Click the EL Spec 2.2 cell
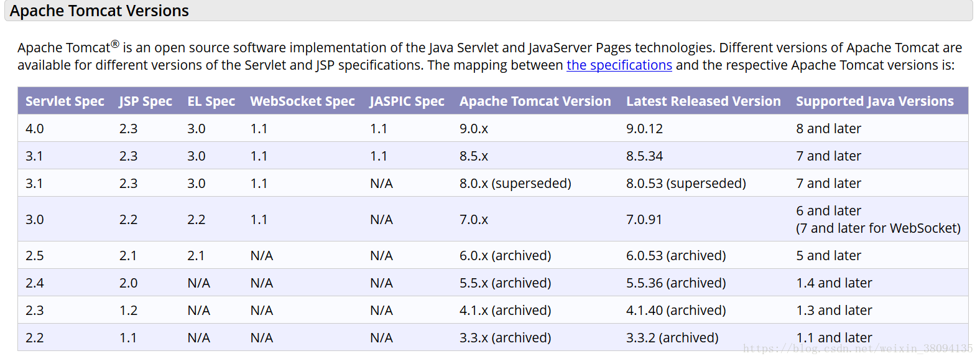980x361 pixels. tap(196, 220)
